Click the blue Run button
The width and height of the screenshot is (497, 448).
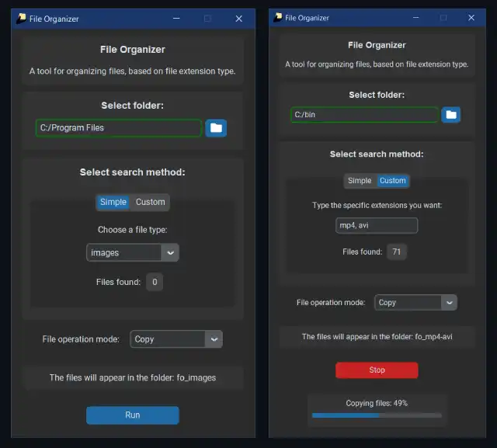(133, 415)
